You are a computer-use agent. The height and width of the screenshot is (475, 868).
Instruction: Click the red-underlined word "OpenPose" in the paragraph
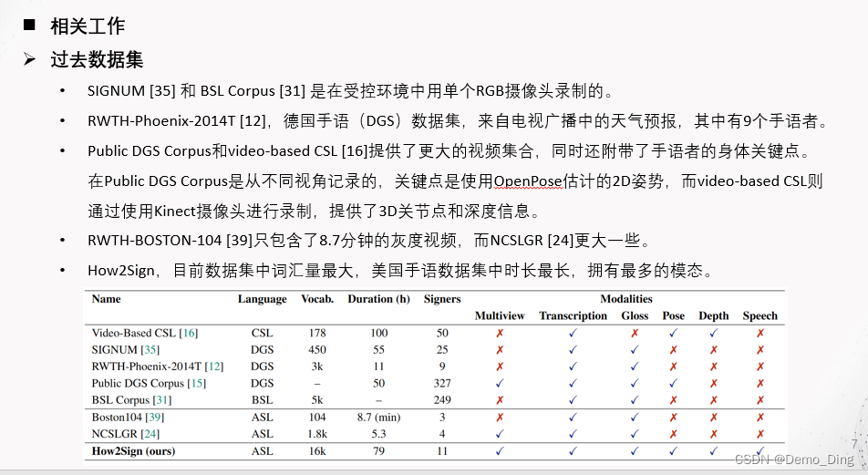click(528, 181)
